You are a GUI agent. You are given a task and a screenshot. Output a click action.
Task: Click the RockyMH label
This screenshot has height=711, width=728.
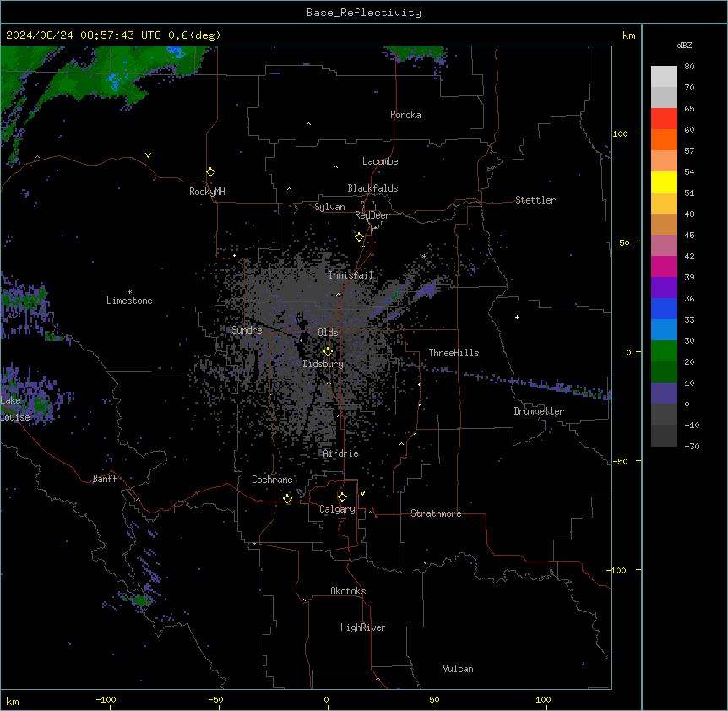(207, 192)
